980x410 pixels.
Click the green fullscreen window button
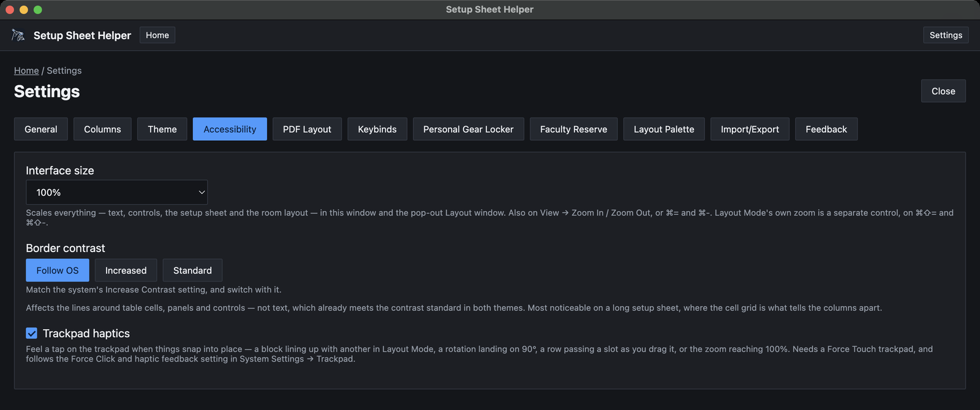click(x=38, y=10)
